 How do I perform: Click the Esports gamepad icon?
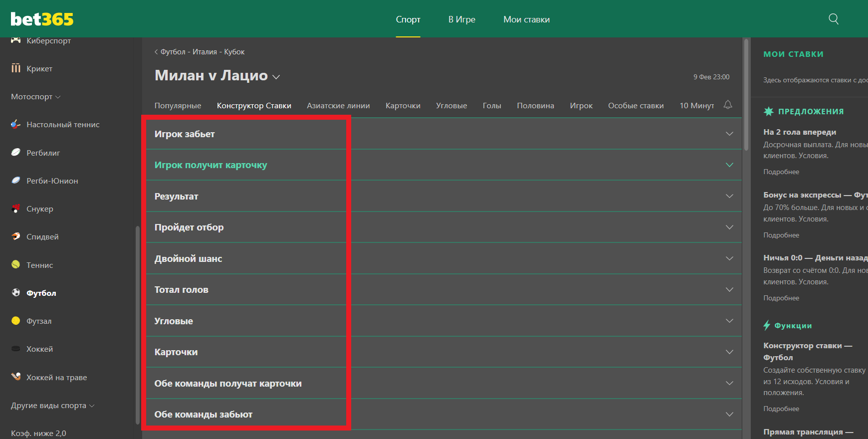pos(16,40)
